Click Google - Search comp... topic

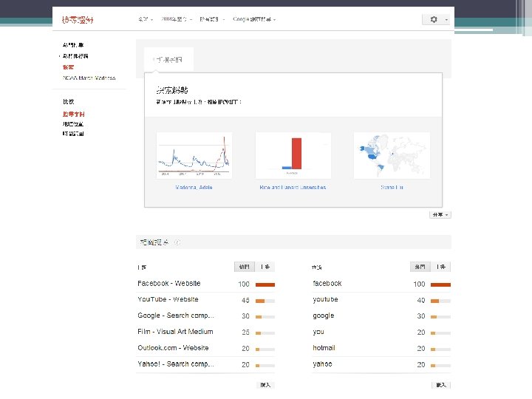(x=176, y=316)
